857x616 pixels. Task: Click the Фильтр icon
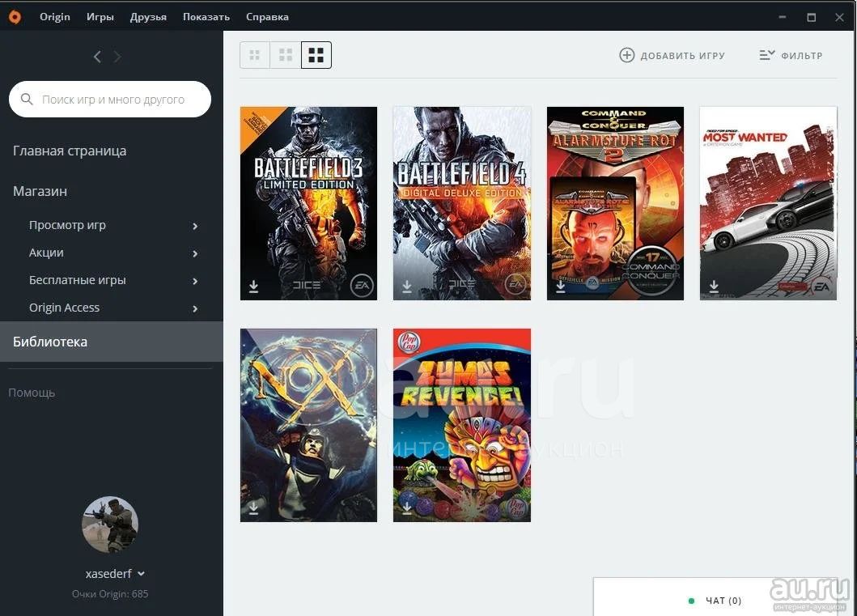point(767,55)
